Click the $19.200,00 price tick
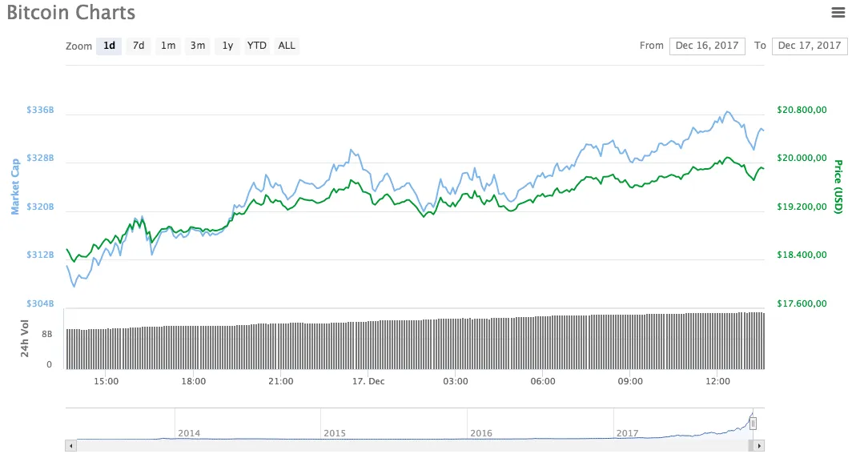 (x=802, y=207)
